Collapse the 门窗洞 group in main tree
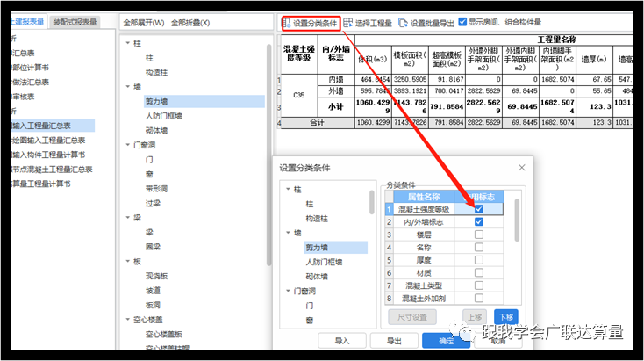The height and width of the screenshot is (361, 644). [x=128, y=145]
